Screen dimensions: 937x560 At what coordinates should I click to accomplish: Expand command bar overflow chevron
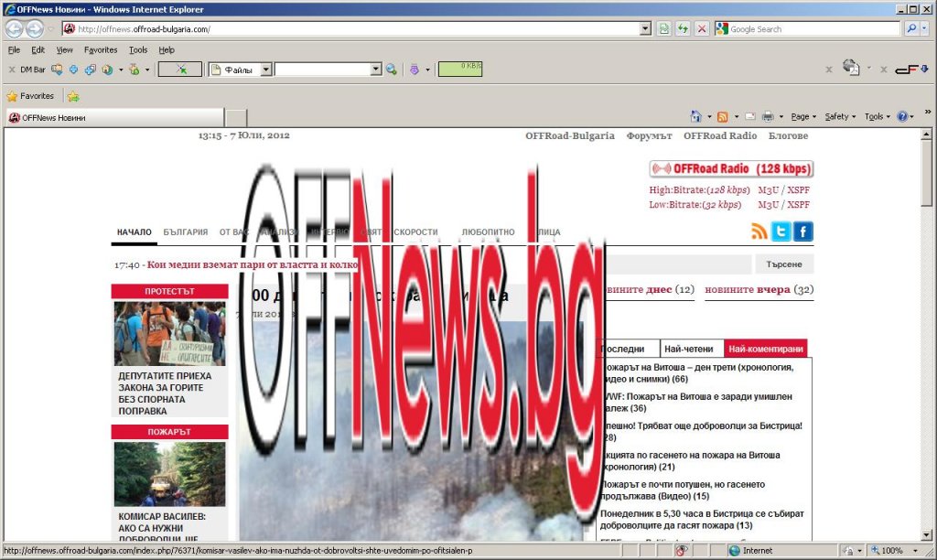[928, 113]
